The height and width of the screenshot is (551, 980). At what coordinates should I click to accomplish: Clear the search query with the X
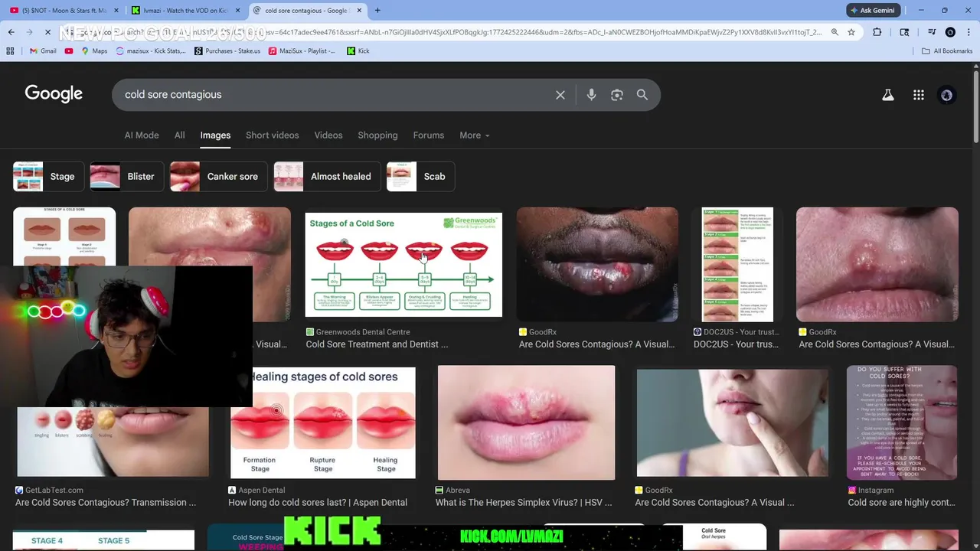coord(560,95)
